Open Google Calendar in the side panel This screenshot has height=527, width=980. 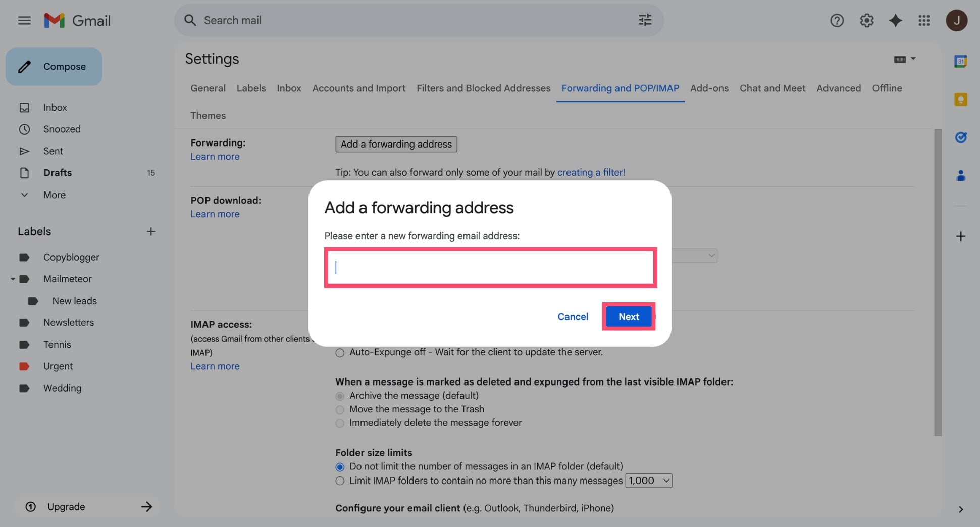961,61
